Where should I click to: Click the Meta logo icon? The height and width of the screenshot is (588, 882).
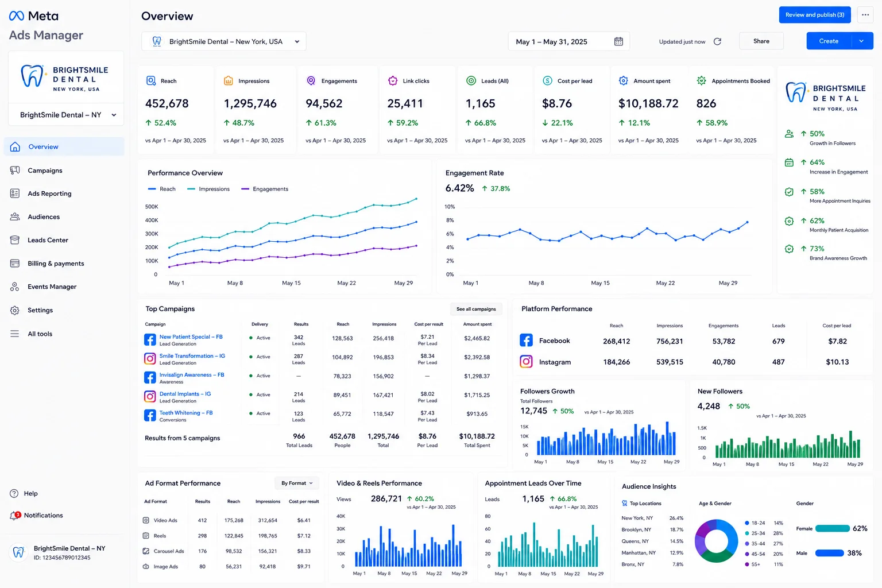click(x=17, y=16)
